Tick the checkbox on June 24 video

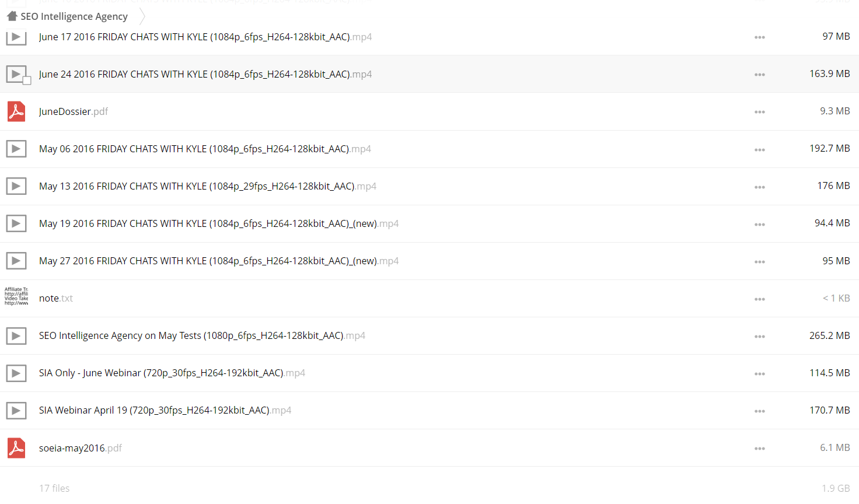pyautogui.click(x=27, y=80)
